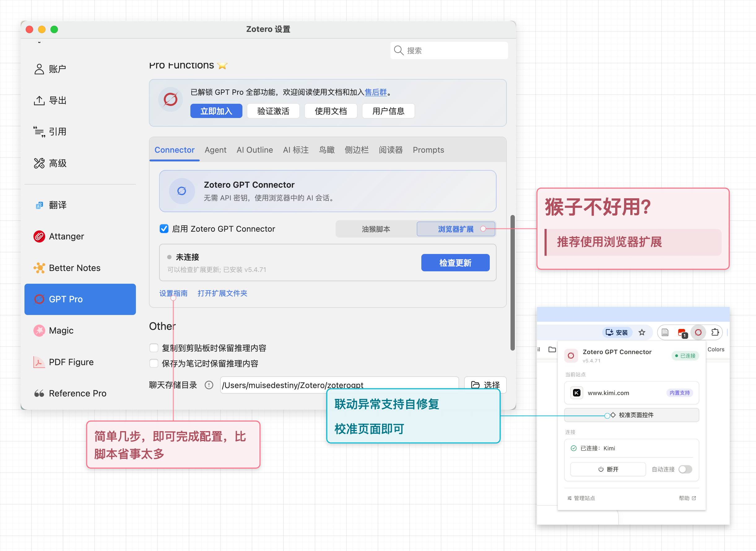Click the Zotero GPT Connector card icon
The image size is (756, 551).
tap(182, 191)
